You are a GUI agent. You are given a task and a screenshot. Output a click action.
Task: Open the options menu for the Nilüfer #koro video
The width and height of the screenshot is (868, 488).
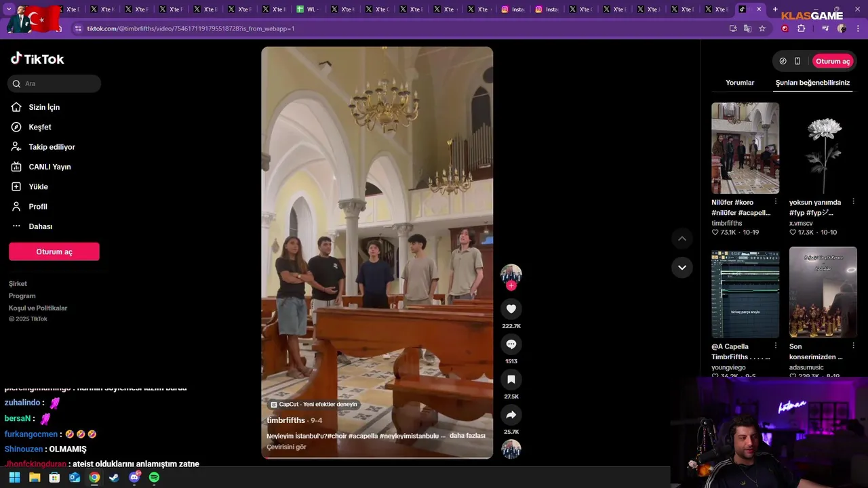[776, 202]
